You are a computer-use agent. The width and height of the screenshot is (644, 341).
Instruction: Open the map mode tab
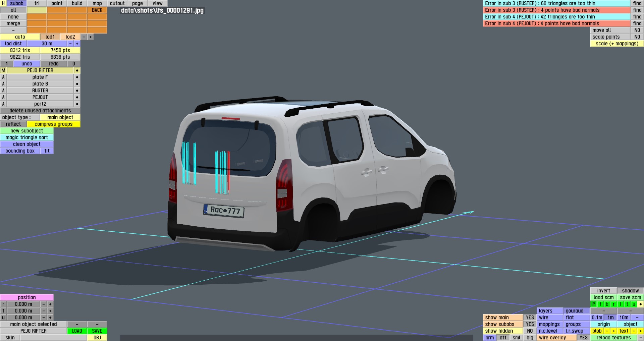(97, 3)
